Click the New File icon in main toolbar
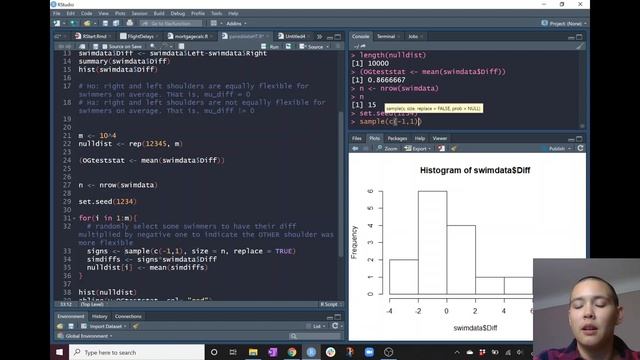 [x=57, y=23]
